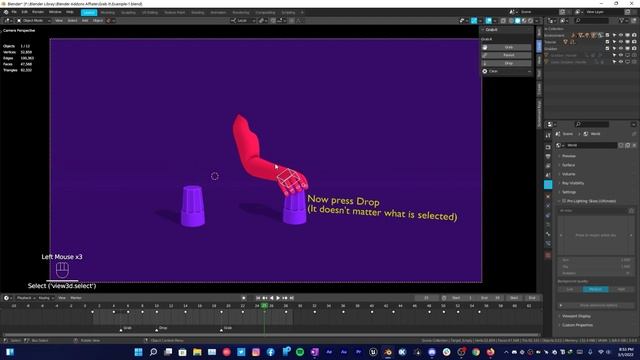The height and width of the screenshot is (360, 640).
Task: Click the Drop button in GrabIt panel
Action: point(508,63)
